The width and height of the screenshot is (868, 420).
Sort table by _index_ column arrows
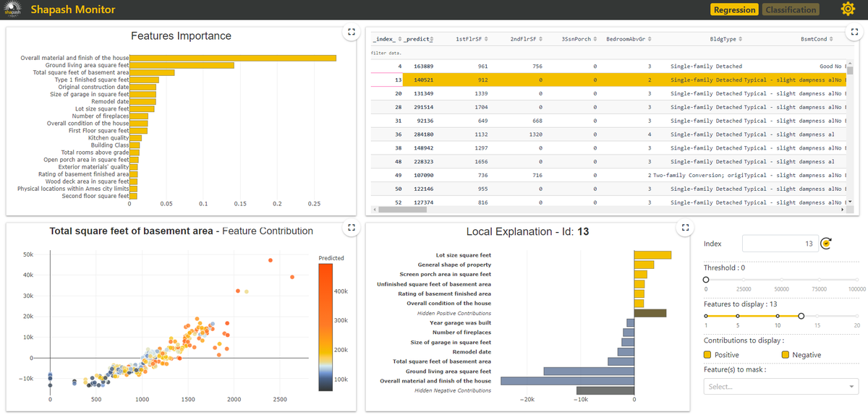[400, 38]
